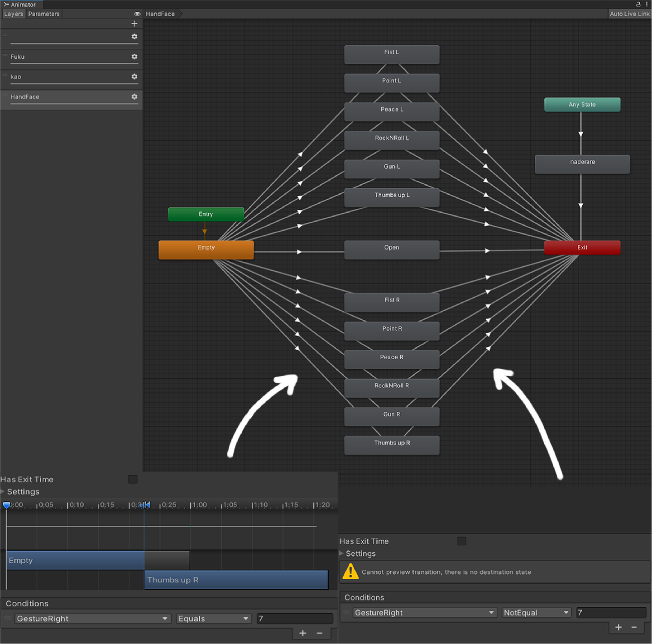Click the blue timeline playhead marker
652x644 pixels.
point(6,505)
